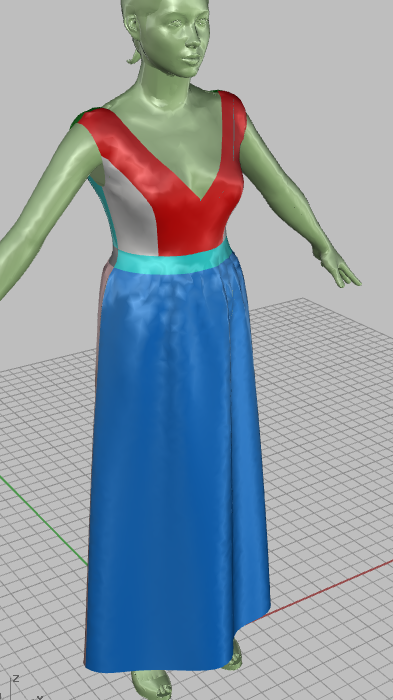Select the mannequin's upper arm at left
The width and height of the screenshot is (393, 700).
tap(58, 188)
